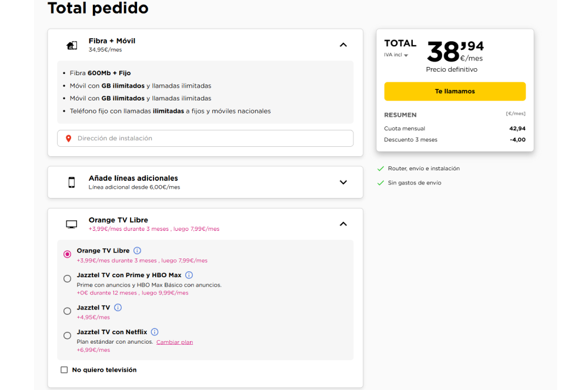588x390 pixels.
Task: Click the checkmark beside Router, envío e instalación
Action: pyautogui.click(x=380, y=168)
